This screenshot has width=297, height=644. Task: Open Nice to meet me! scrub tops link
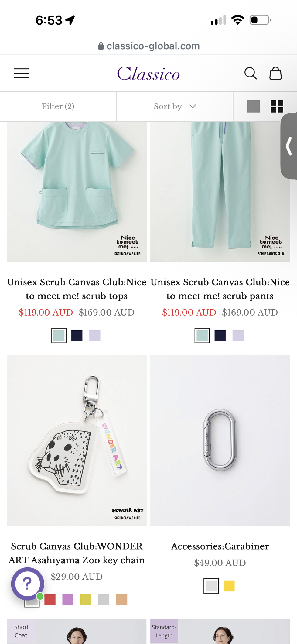coord(77,289)
